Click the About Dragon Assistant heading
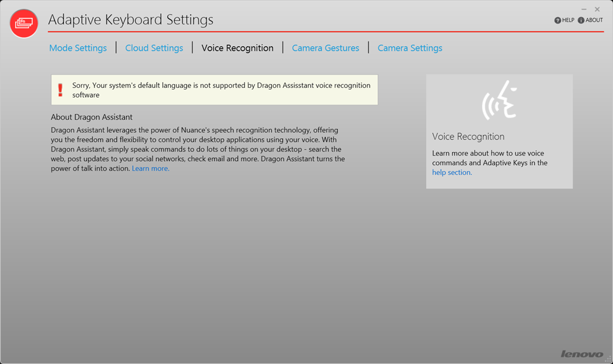Screen dimensions: 613x364 [x=92, y=117]
